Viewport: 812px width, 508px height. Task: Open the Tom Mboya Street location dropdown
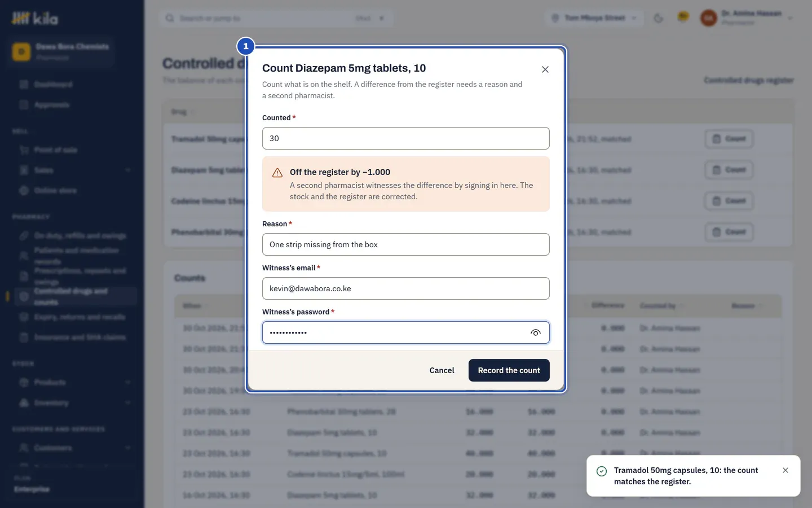(594, 18)
